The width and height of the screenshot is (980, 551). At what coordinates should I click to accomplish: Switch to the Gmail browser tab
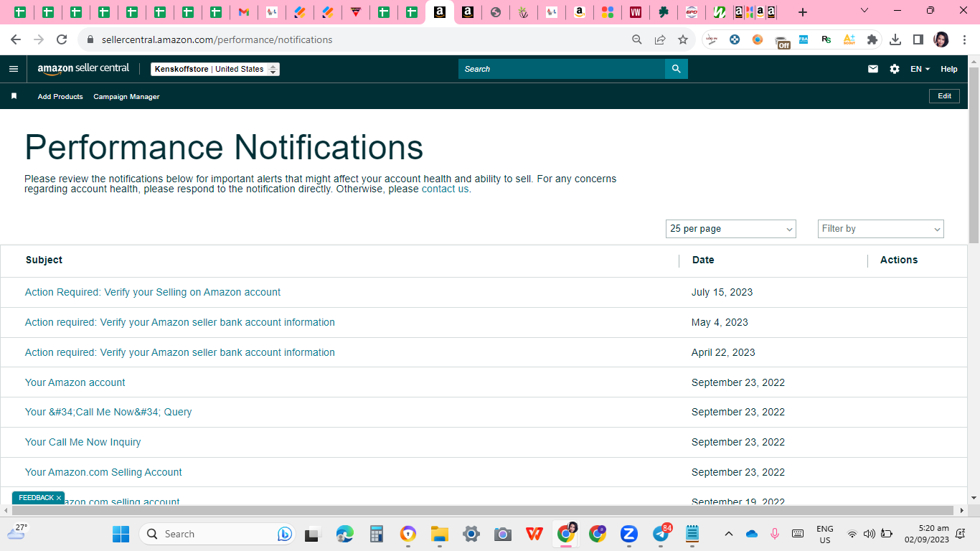pyautogui.click(x=244, y=12)
